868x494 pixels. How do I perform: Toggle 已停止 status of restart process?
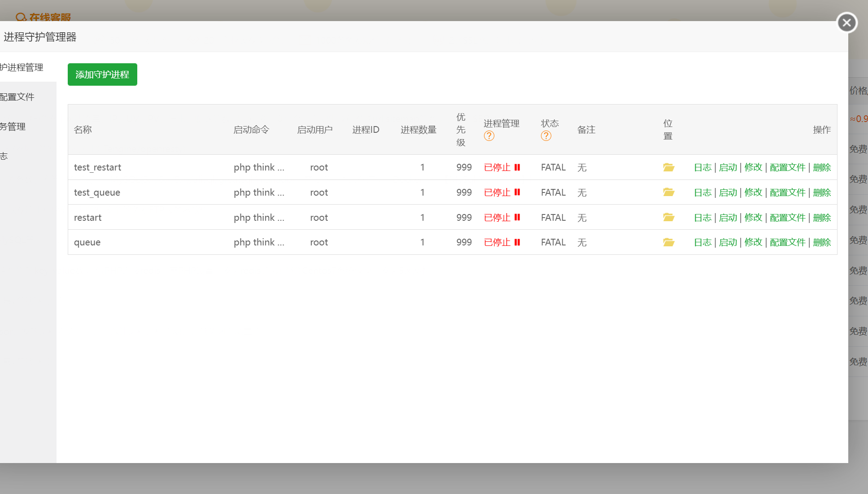(x=497, y=218)
